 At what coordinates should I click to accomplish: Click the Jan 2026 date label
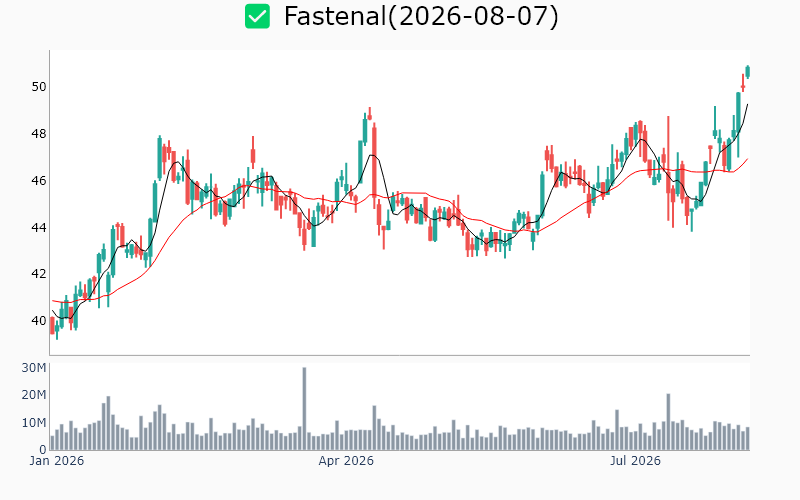point(57,461)
